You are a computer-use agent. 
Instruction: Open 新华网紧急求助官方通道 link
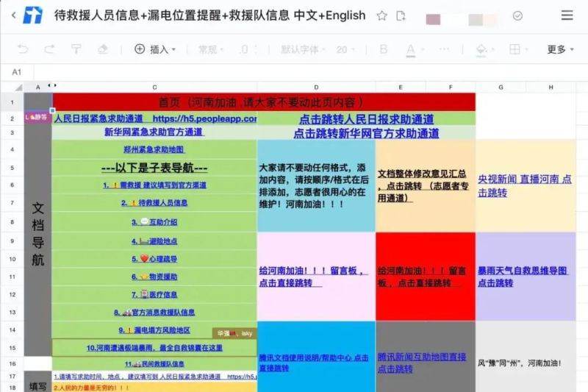pos(154,132)
